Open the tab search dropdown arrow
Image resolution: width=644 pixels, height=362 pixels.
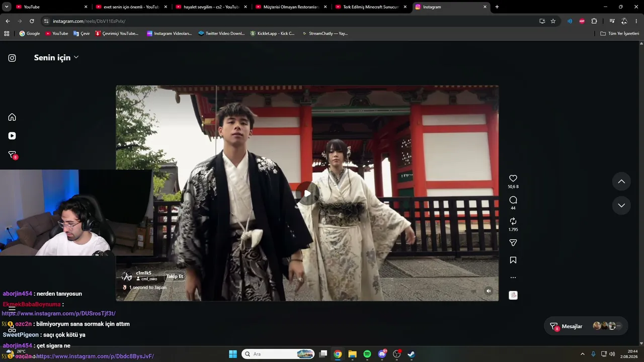pyautogui.click(x=7, y=7)
